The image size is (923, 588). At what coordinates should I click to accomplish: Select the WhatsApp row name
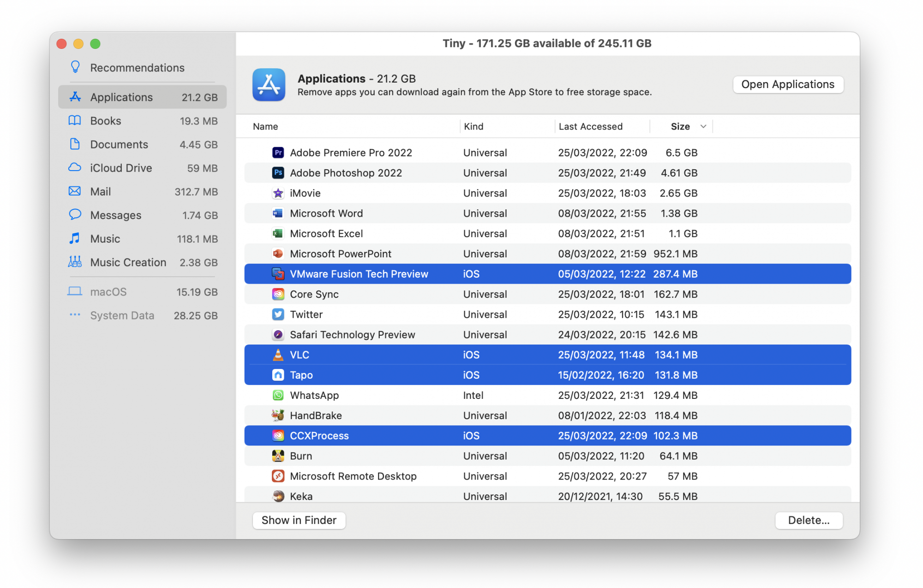(x=314, y=395)
